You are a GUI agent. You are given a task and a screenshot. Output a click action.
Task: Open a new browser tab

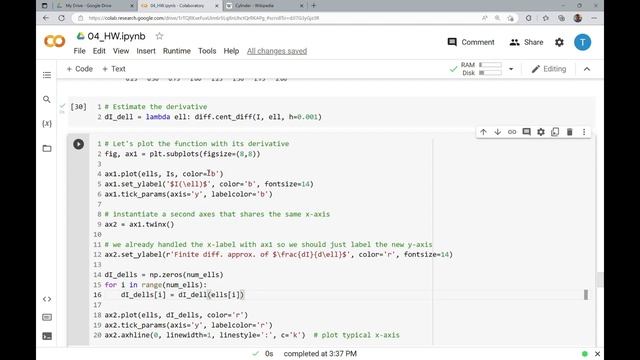(x=314, y=6)
